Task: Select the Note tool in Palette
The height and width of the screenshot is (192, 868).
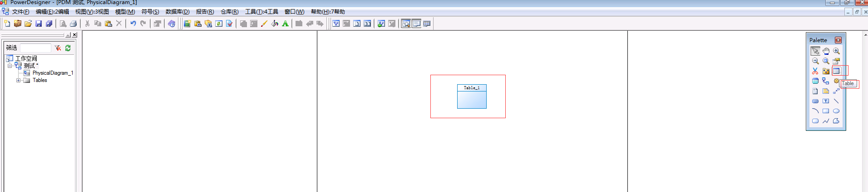Action: pos(826,91)
